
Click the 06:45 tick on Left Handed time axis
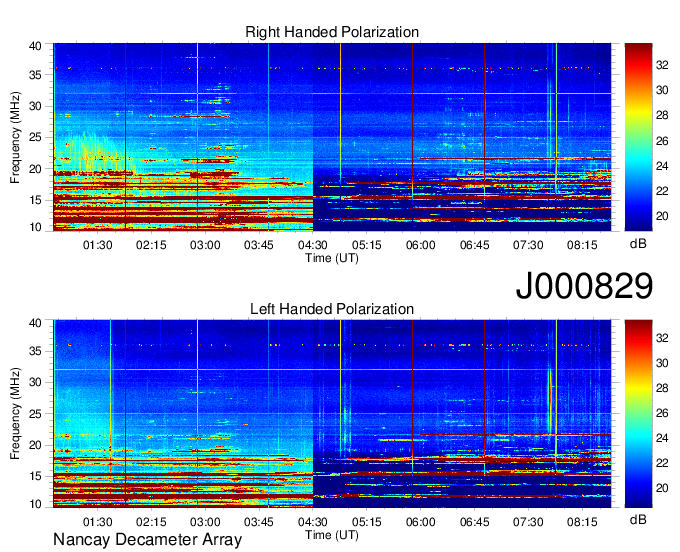[x=474, y=522]
